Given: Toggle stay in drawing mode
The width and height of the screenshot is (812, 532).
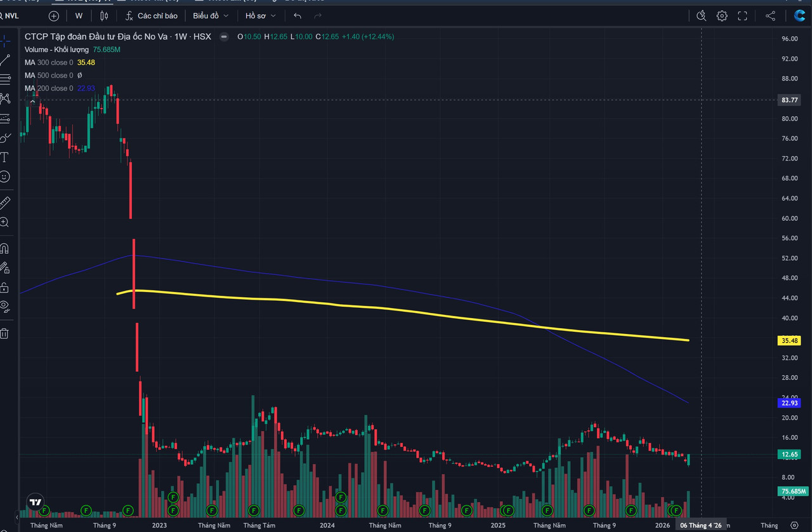Looking at the screenshot, I should click(x=5, y=268).
